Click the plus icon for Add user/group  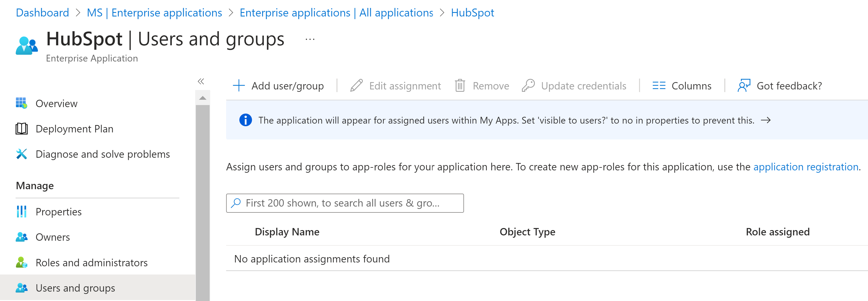point(238,86)
